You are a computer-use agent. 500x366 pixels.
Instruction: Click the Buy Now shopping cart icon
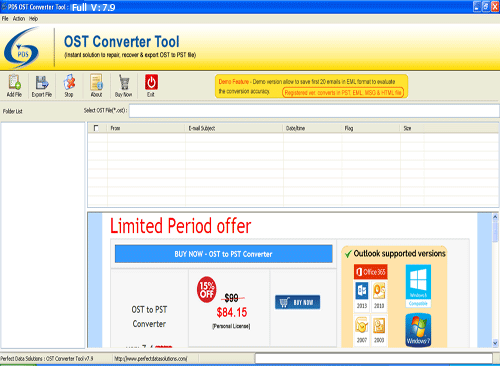[x=124, y=82]
